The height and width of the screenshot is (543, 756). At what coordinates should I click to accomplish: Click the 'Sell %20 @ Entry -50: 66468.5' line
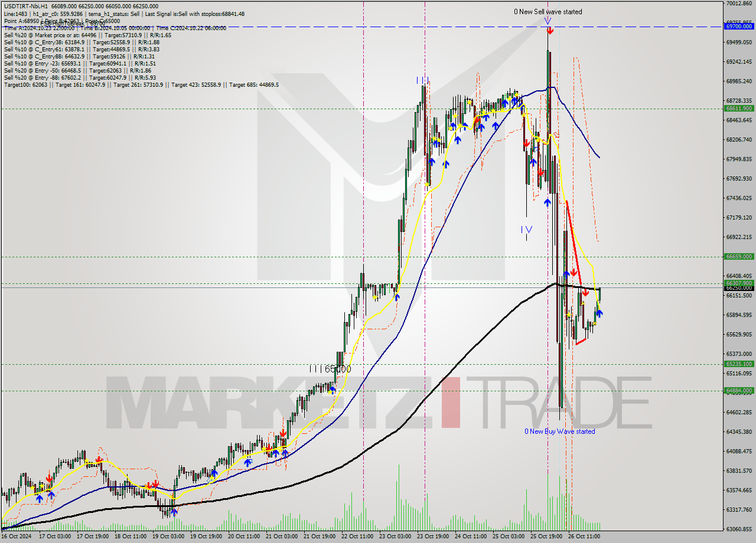click(78, 70)
